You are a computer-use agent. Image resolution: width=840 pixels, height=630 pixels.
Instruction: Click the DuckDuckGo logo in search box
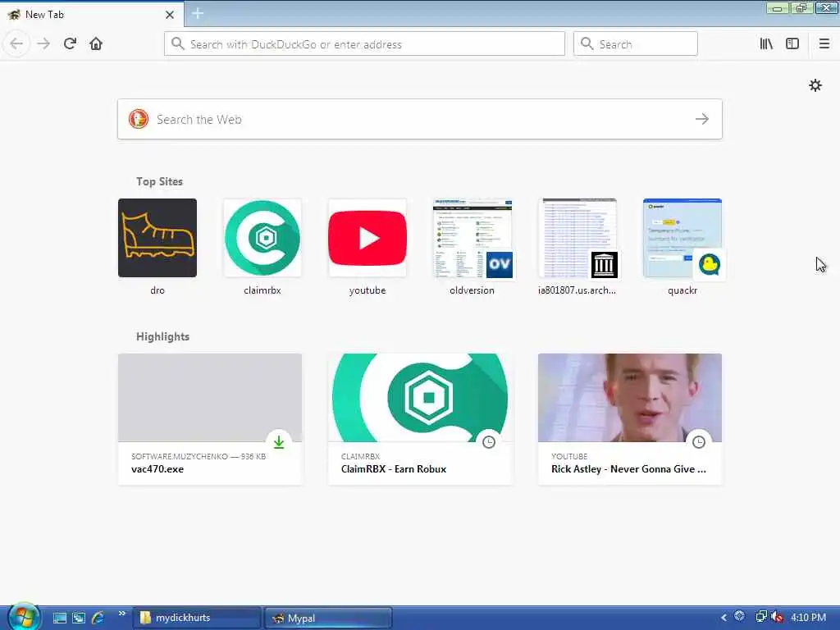138,119
